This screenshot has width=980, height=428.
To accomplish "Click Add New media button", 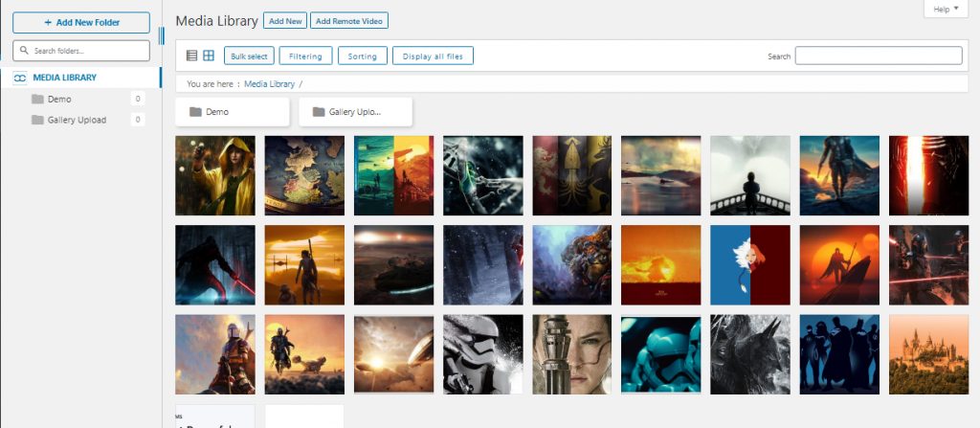I will pyautogui.click(x=285, y=21).
